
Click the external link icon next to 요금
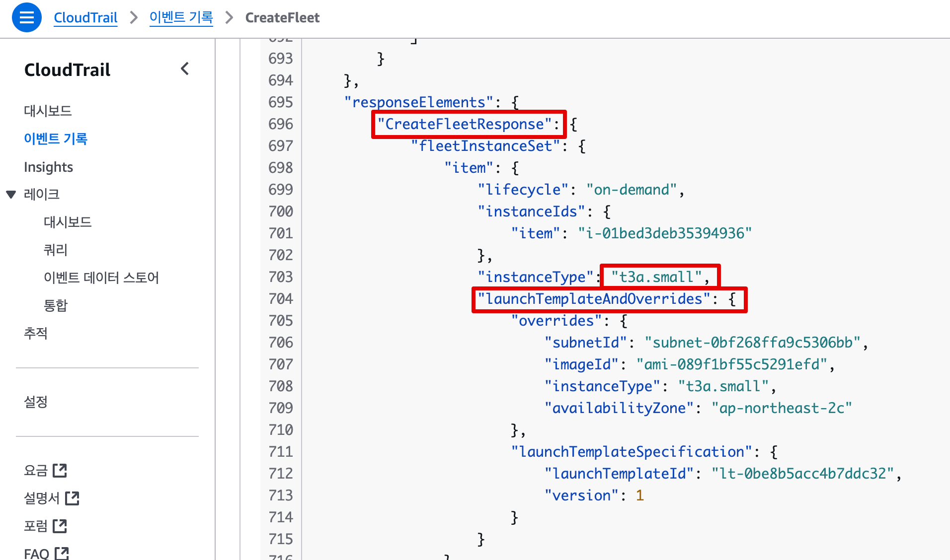(60, 470)
